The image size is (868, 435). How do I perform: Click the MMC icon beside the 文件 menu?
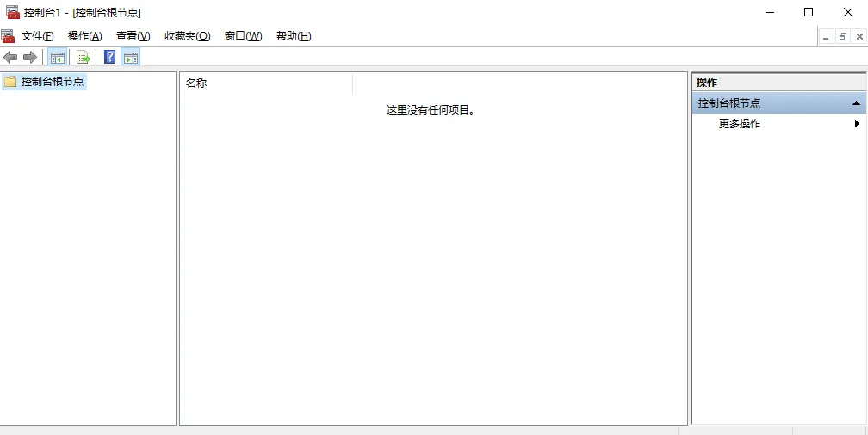pyautogui.click(x=8, y=36)
